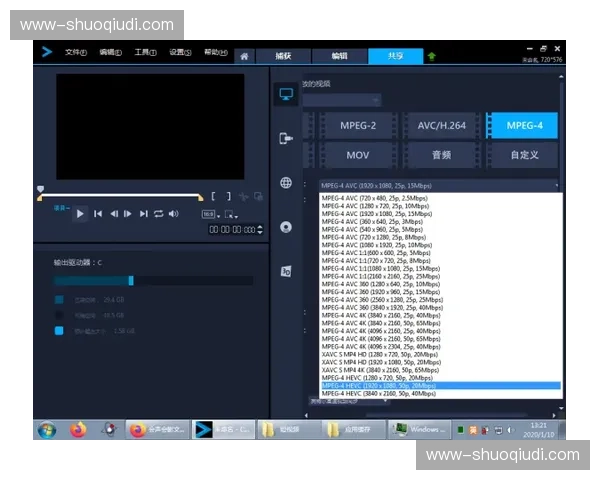Select MPEG-4 AVC 4K (4096 x 2304) profile
The width and height of the screenshot is (600, 480).
[x=440, y=346]
